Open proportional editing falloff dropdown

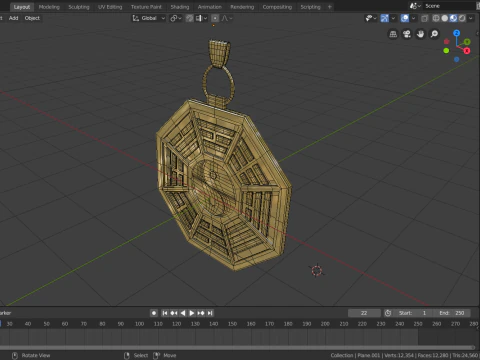pos(227,18)
